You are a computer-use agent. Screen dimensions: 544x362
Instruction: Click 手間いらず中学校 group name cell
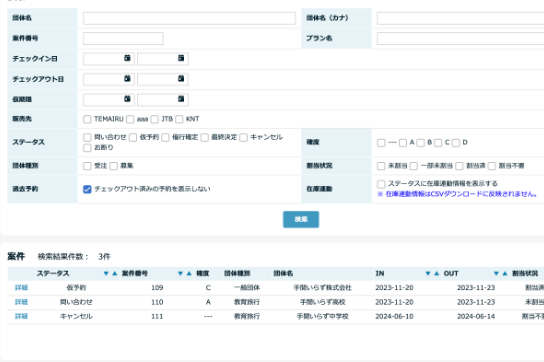323,316
